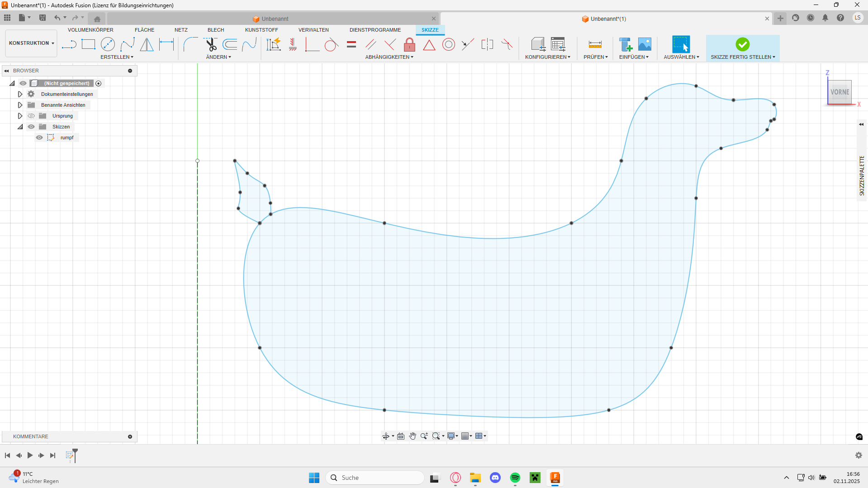
Task: Apply the Fix/Unfix lock constraint
Action: [x=409, y=44]
